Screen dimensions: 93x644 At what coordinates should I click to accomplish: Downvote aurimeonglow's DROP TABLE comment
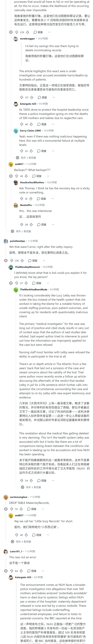tap(21, 509)
